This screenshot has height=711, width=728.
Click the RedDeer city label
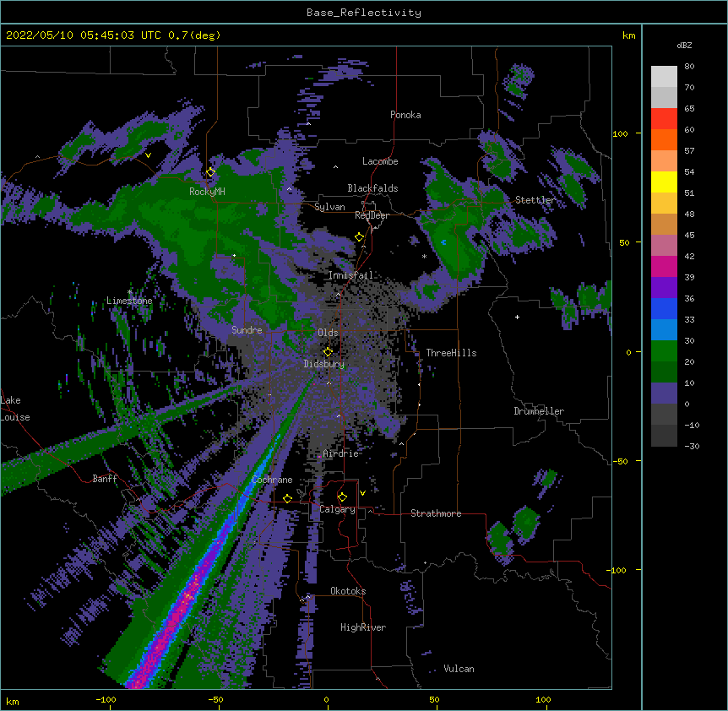tap(372, 215)
